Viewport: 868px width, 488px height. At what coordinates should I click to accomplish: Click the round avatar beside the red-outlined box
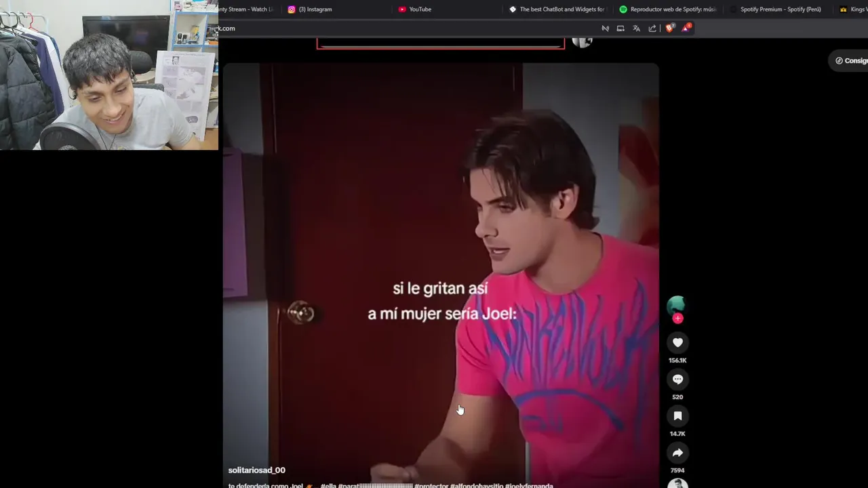582,42
